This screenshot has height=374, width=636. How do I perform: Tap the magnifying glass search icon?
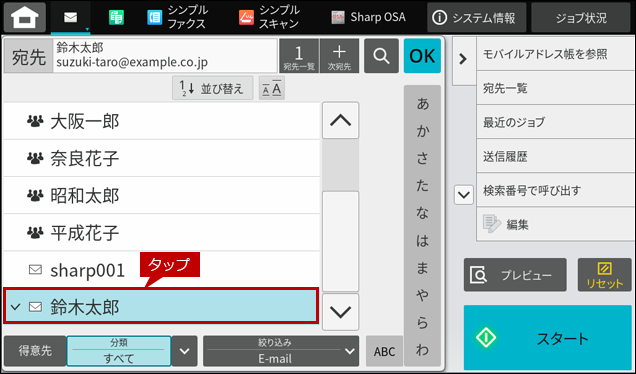pyautogui.click(x=381, y=56)
